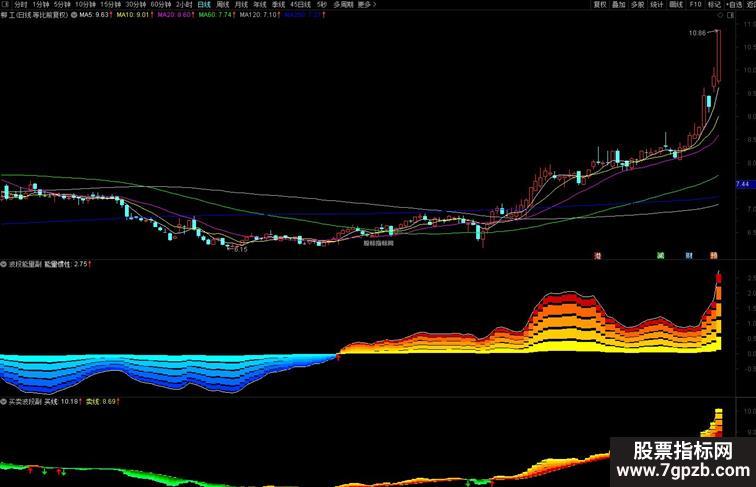Click the panel layout icon top-right

730,15
